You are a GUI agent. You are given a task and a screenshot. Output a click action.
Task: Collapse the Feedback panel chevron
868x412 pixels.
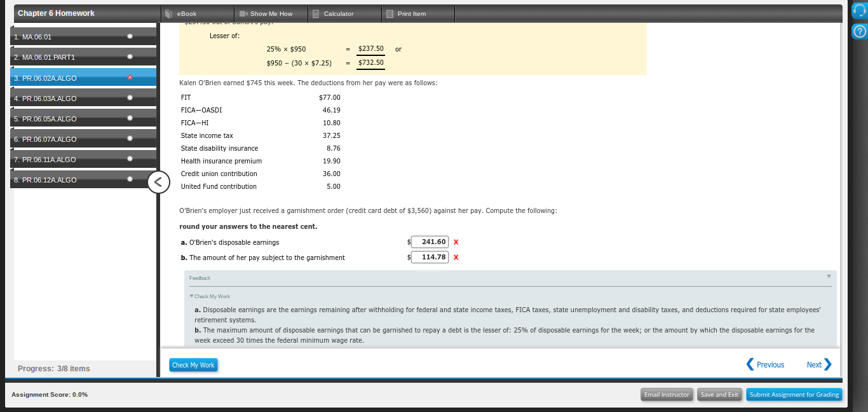(x=828, y=276)
